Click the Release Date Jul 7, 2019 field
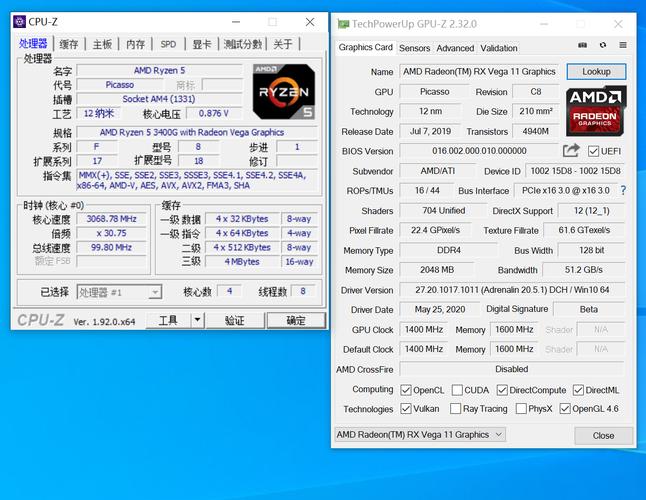646x500 pixels. 430,131
